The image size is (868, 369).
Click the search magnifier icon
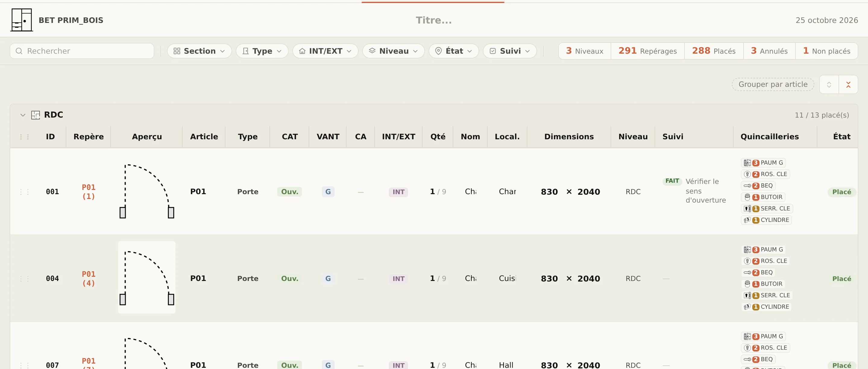19,51
